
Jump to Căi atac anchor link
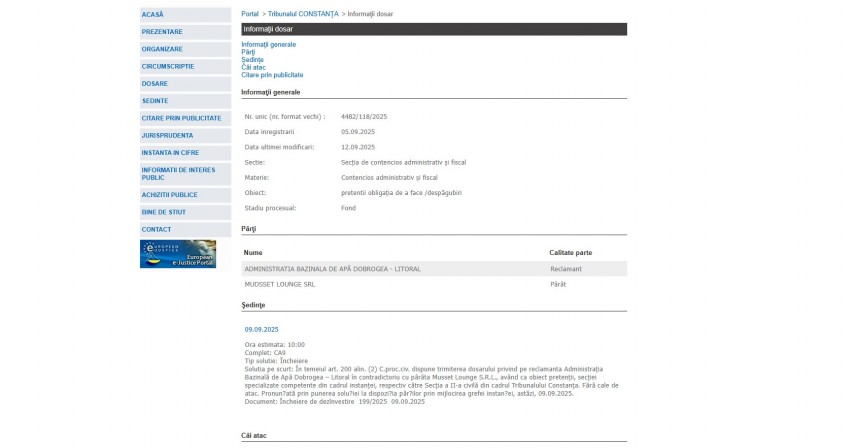pyautogui.click(x=253, y=67)
